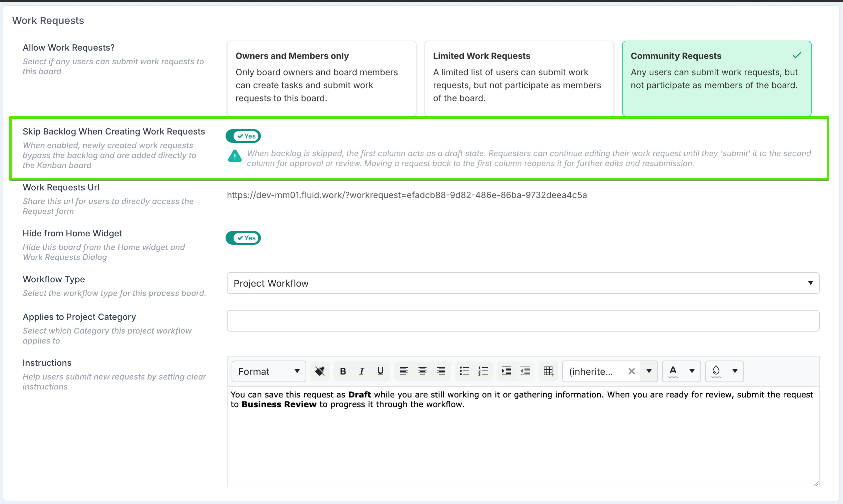The height and width of the screenshot is (504, 843).
Task: Click the Applies to Project Category field
Action: 523,321
